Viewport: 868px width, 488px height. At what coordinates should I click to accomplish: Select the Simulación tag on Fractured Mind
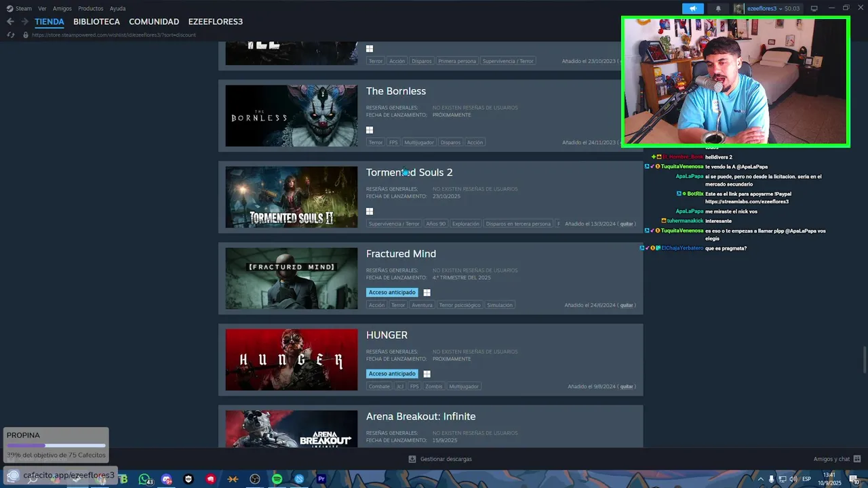click(500, 305)
